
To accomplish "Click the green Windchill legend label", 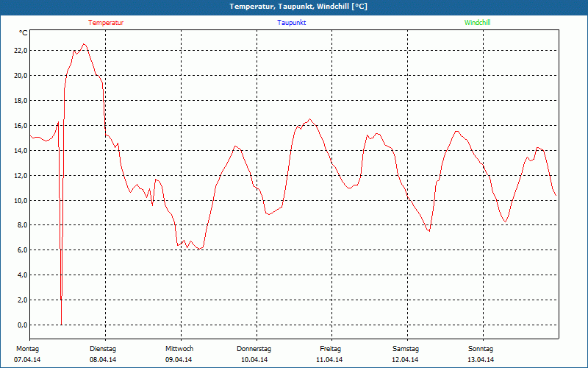I will (477, 23).
